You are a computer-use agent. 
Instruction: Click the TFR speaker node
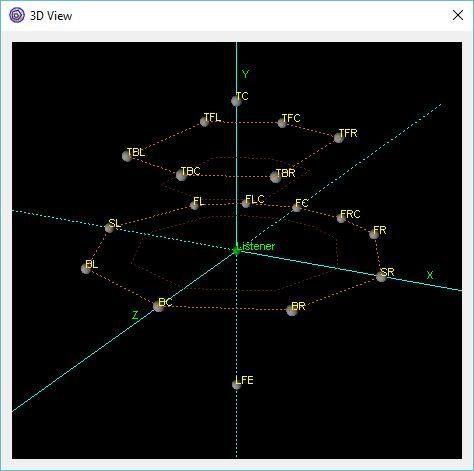tap(339, 138)
